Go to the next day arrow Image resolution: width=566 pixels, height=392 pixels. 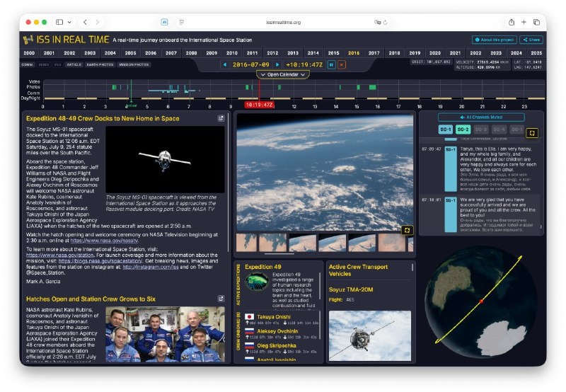coord(277,64)
